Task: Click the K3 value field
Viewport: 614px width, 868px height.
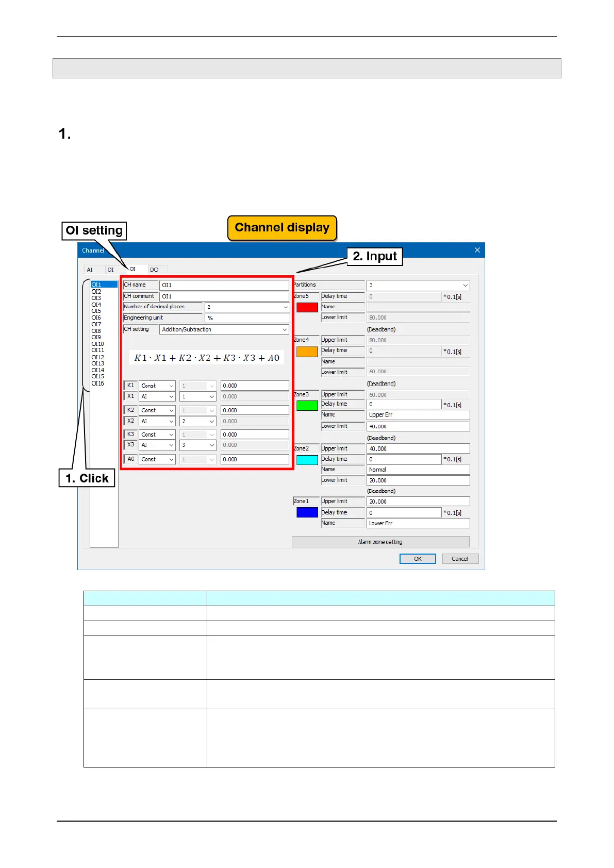Action: coord(255,435)
